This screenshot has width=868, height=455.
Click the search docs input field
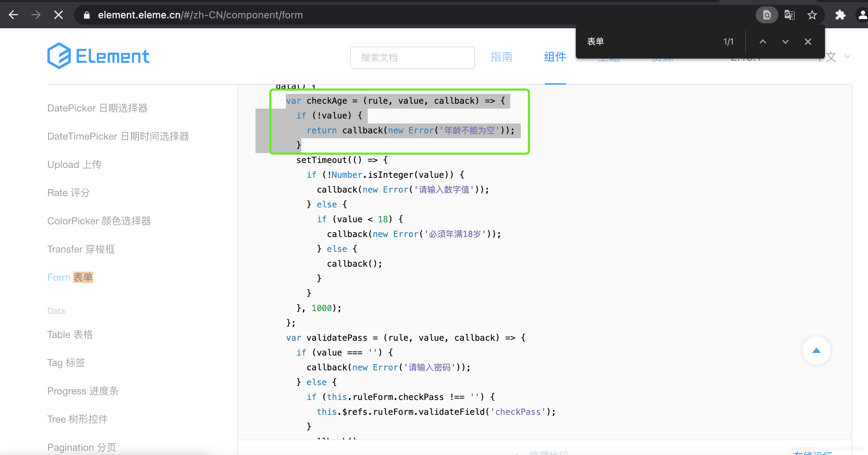click(412, 57)
